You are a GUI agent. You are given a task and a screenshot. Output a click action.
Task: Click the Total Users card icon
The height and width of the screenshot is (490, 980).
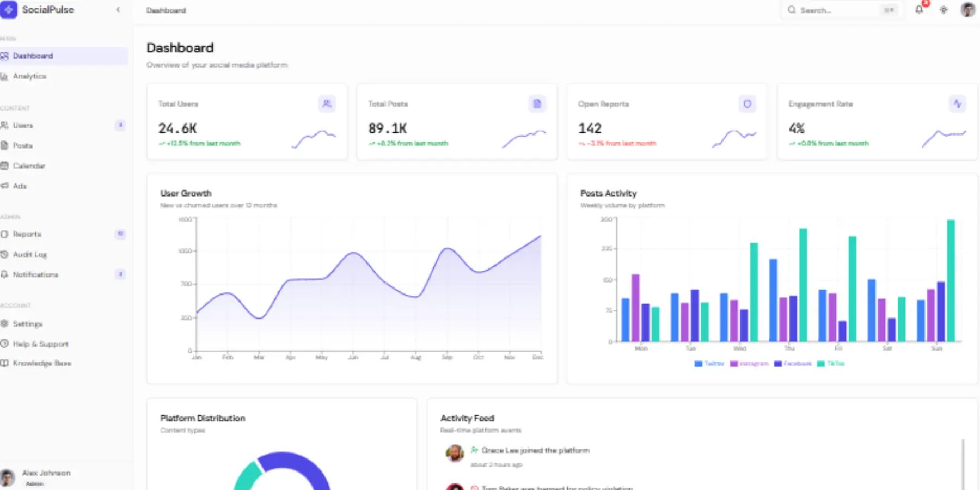(327, 103)
